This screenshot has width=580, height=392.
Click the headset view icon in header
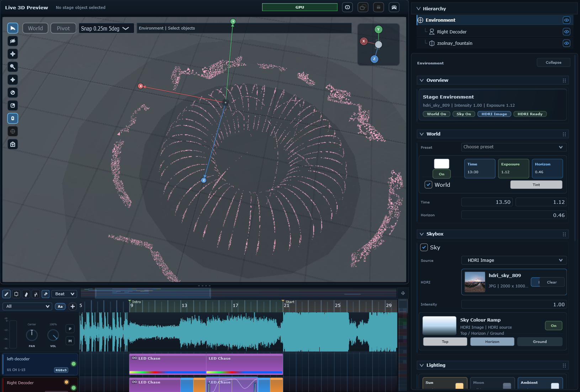(x=394, y=7)
